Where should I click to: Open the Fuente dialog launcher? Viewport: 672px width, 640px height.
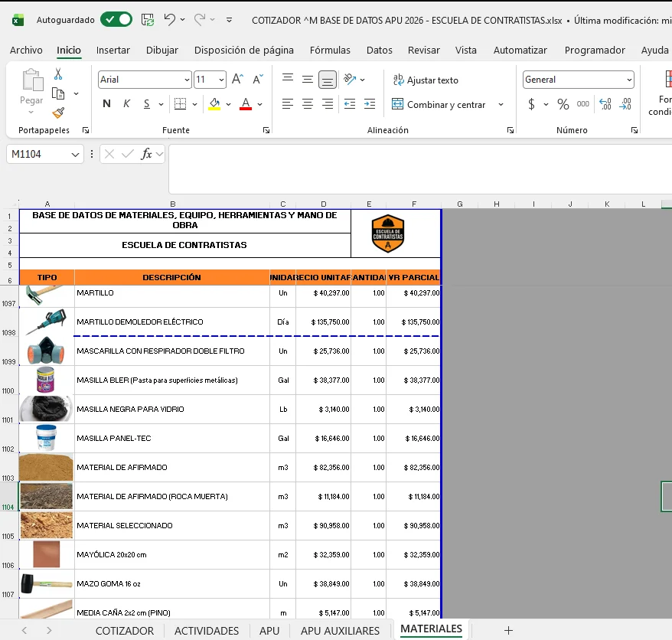266,130
